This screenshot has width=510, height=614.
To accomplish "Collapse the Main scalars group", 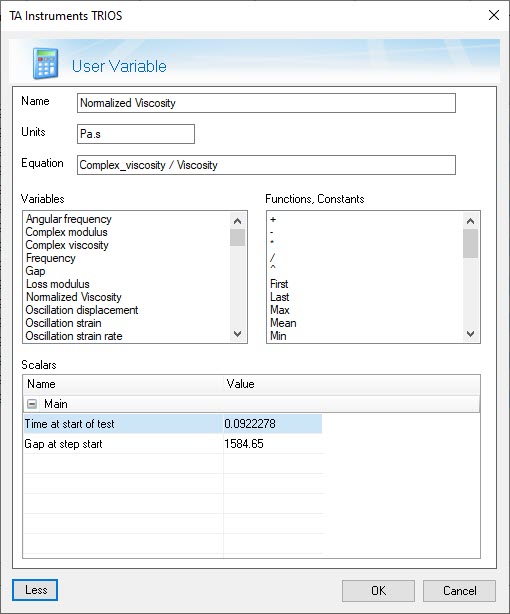I will click(32, 404).
